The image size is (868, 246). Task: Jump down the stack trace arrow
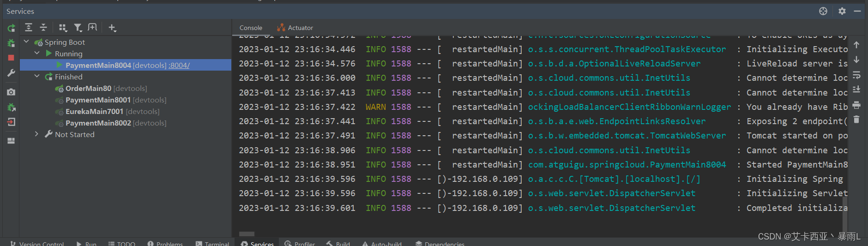pyautogui.click(x=856, y=60)
